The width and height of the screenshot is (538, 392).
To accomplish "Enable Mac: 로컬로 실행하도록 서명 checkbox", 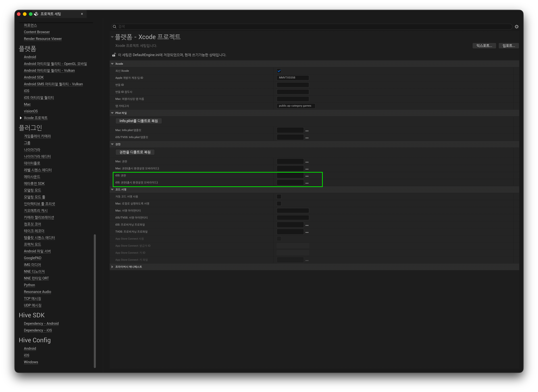I will [x=279, y=204].
